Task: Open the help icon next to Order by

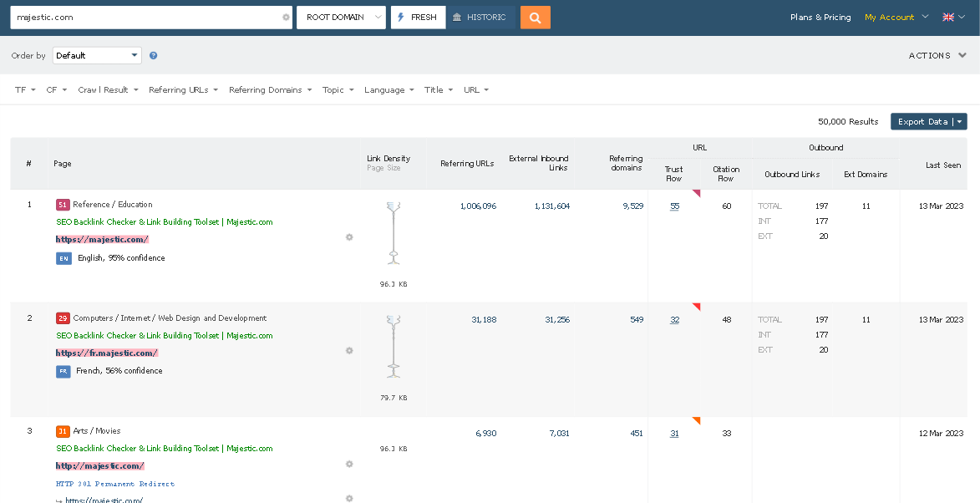Action: [x=155, y=55]
